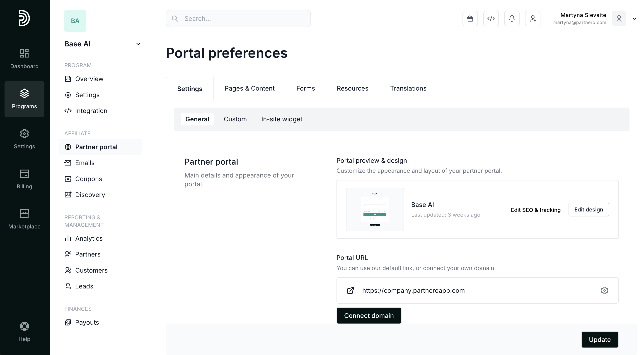The image size is (644, 355).
Task: Expand the Base AI program dropdown
Action: tap(138, 44)
